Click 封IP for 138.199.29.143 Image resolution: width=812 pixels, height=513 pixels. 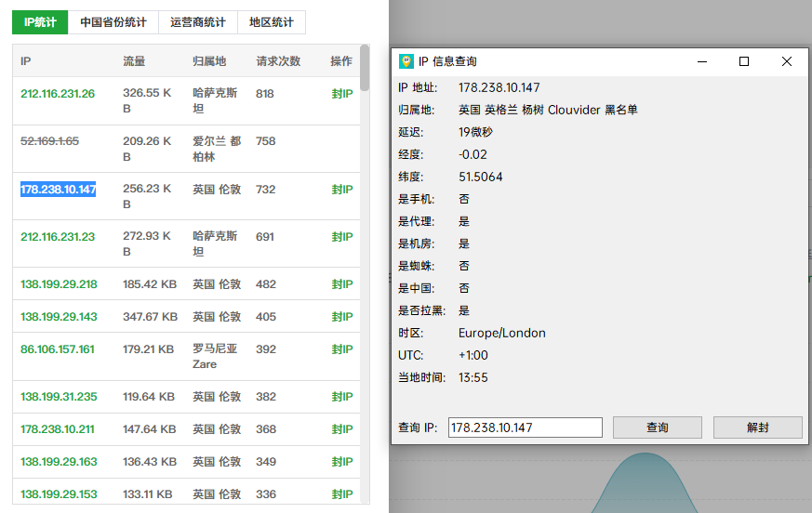point(341,317)
